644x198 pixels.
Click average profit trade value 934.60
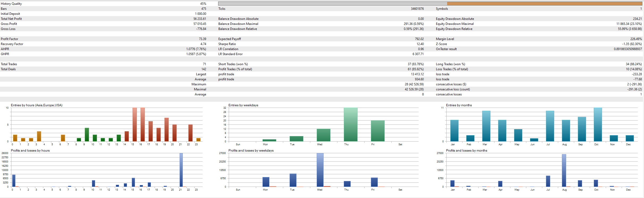coord(419,79)
